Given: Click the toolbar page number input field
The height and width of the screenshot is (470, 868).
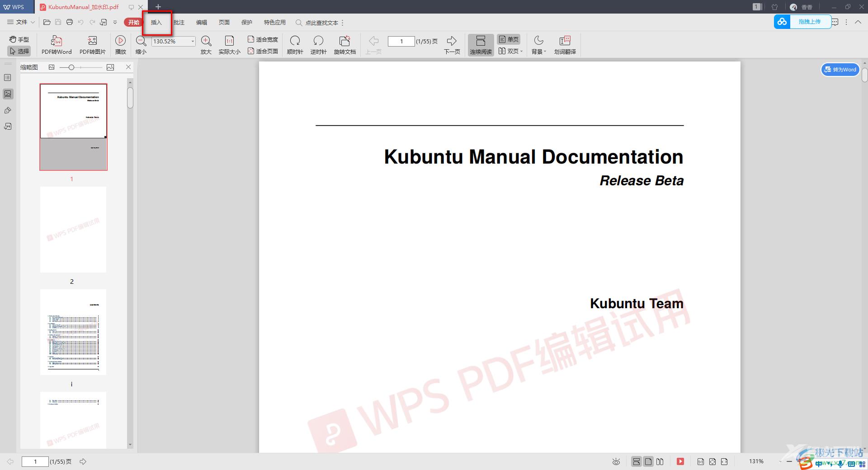Looking at the screenshot, I should coord(401,41).
